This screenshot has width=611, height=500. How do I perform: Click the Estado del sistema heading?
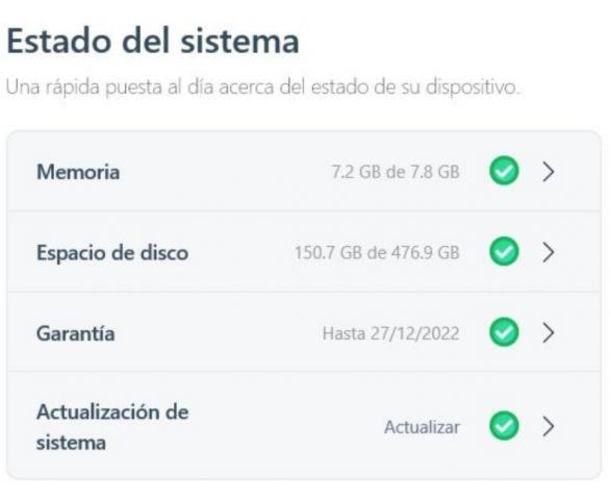pyautogui.click(x=153, y=42)
